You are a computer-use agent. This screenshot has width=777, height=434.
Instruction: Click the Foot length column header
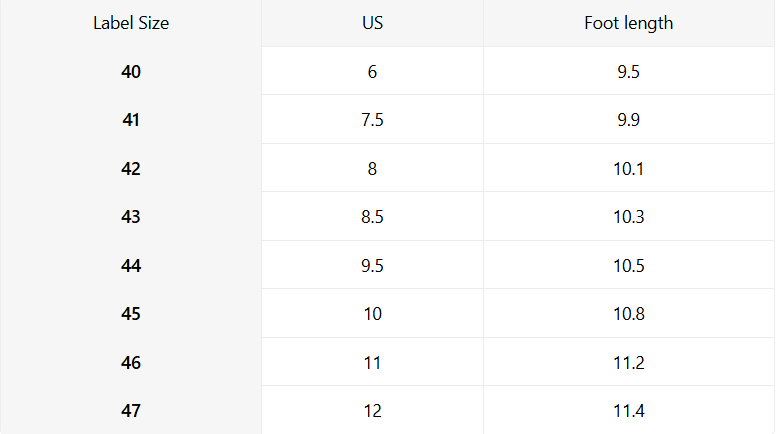628,23
